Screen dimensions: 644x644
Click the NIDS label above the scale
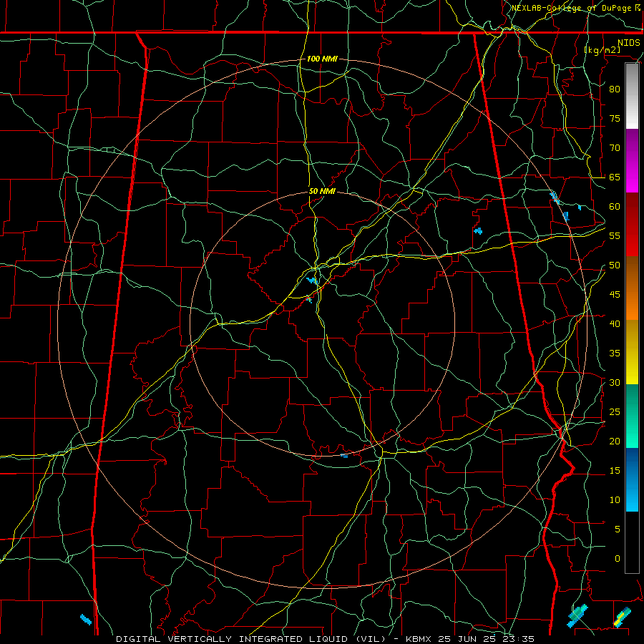tap(629, 42)
